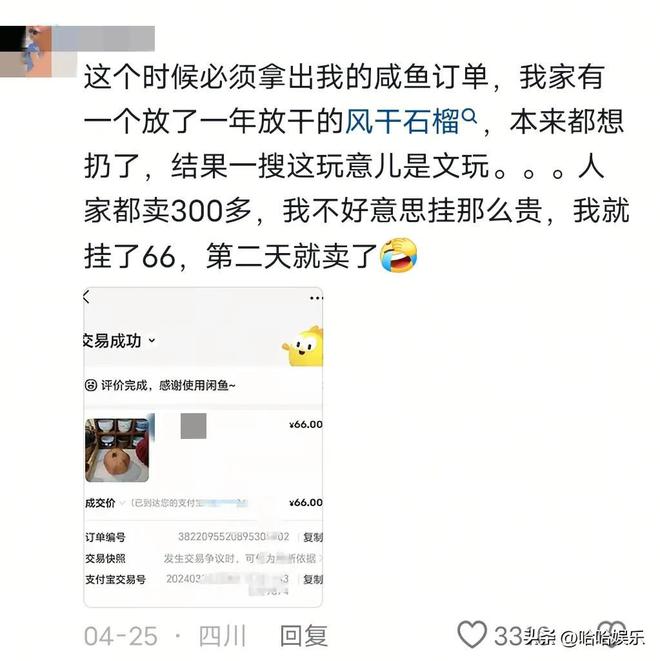Click the 四川 location label
The image size is (660, 661).
pyautogui.click(x=222, y=636)
